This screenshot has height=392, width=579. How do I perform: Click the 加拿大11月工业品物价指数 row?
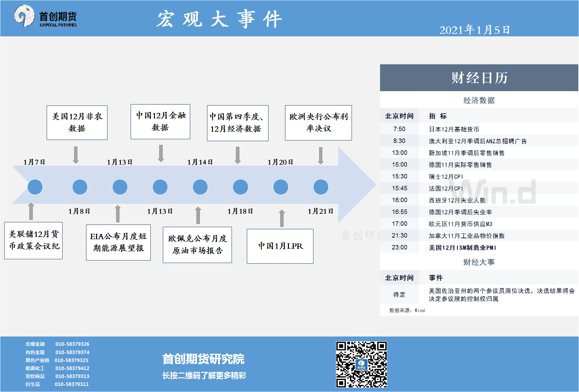coord(479,235)
